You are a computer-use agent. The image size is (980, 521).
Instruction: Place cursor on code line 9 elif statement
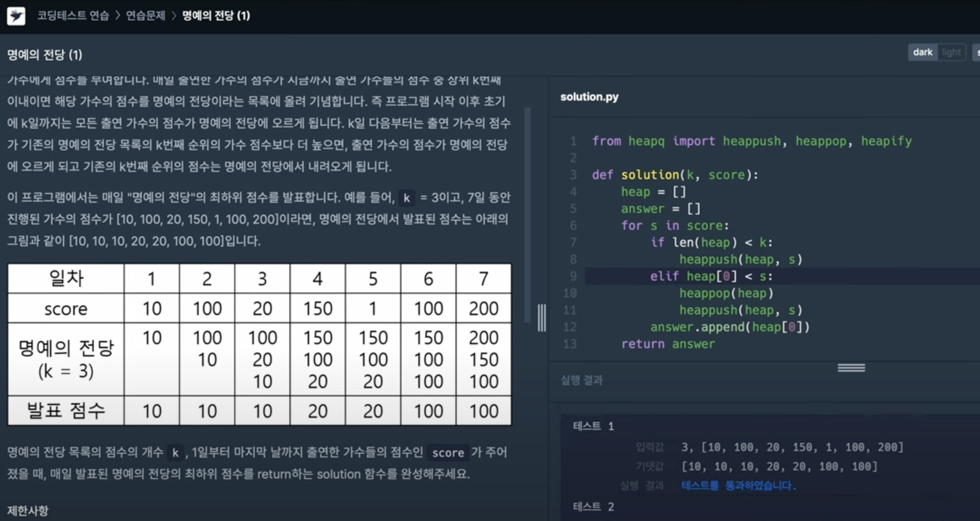(711, 276)
